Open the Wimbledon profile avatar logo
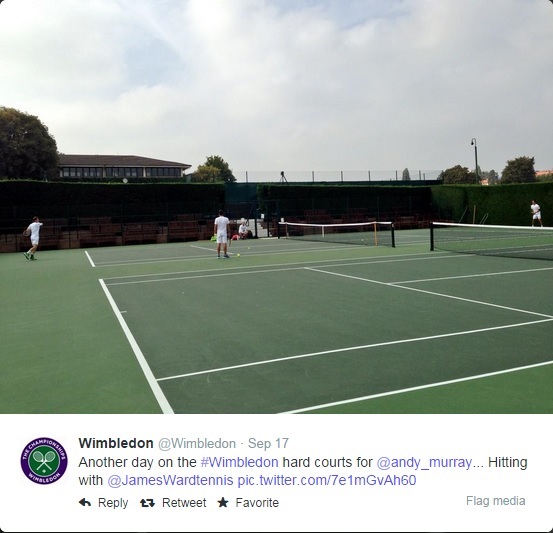This screenshot has height=533, width=553. [x=44, y=461]
